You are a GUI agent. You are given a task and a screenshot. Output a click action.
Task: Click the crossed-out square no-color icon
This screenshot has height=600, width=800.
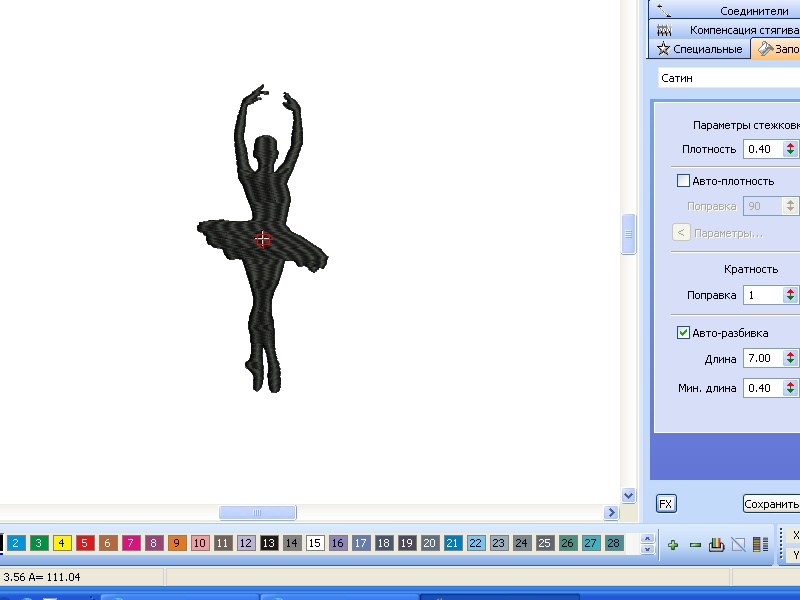[x=738, y=544]
